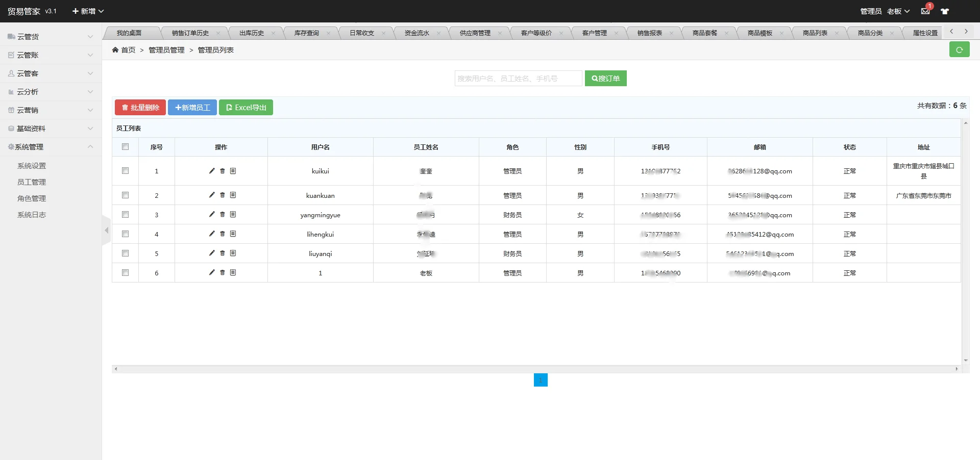Click the delete trash icon for kuankuan

click(x=223, y=195)
